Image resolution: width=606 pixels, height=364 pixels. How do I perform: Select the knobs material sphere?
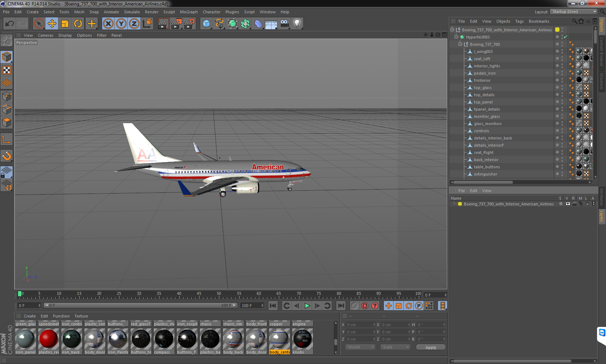click(x=302, y=339)
